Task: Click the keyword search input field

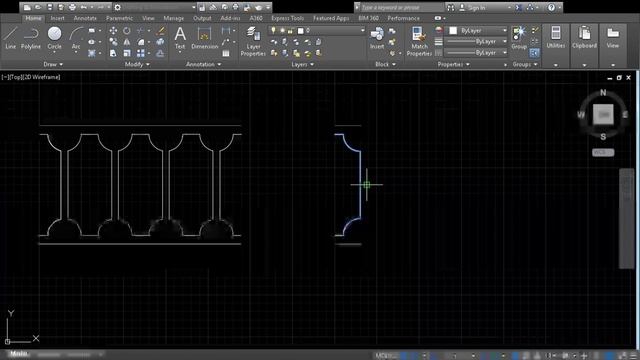Action: click(x=402, y=7)
